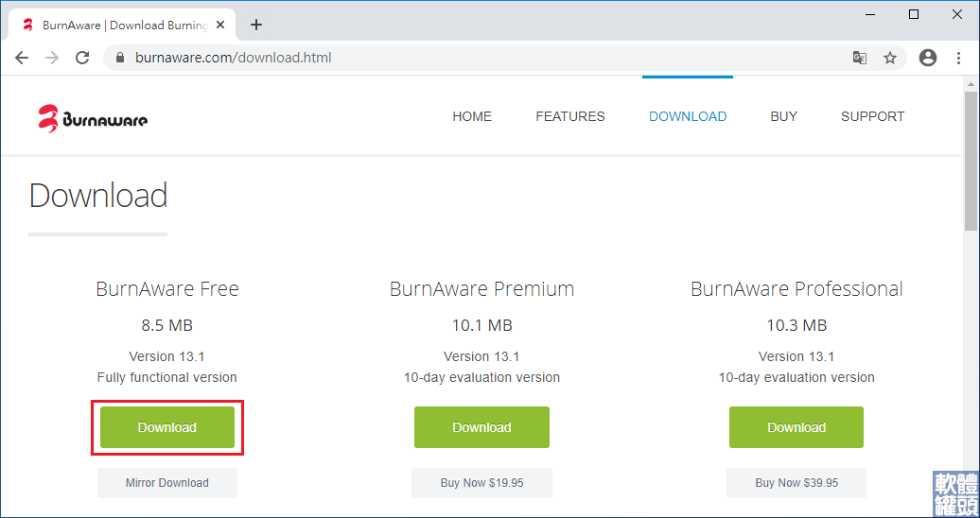The height and width of the screenshot is (518, 980).
Task: Click the page vertical scrollbar thumb
Action: point(971,162)
